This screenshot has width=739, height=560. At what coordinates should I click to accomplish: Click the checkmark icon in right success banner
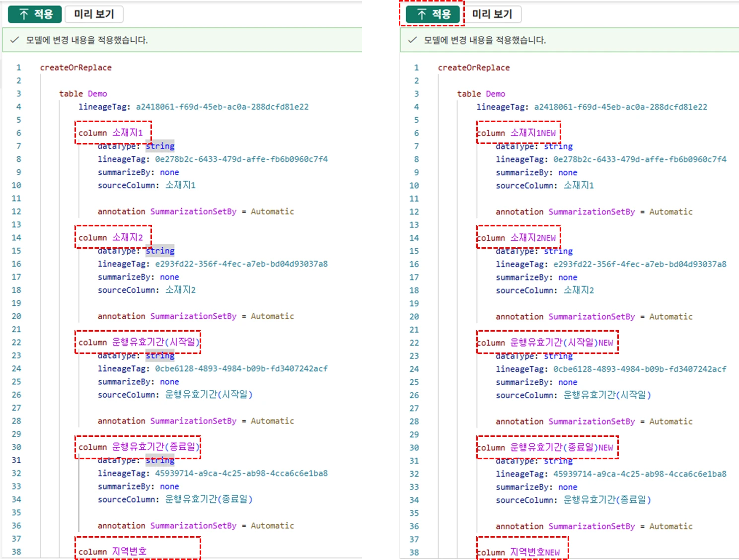(x=412, y=40)
